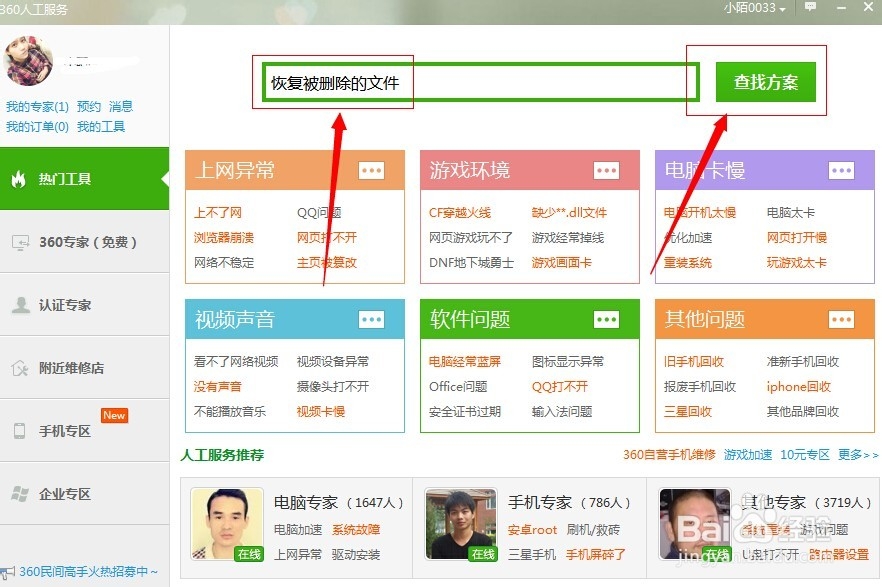Viewport: 882px width, 587px height.
Task: Click the windows icon beside 企业专区
Action: [20, 494]
